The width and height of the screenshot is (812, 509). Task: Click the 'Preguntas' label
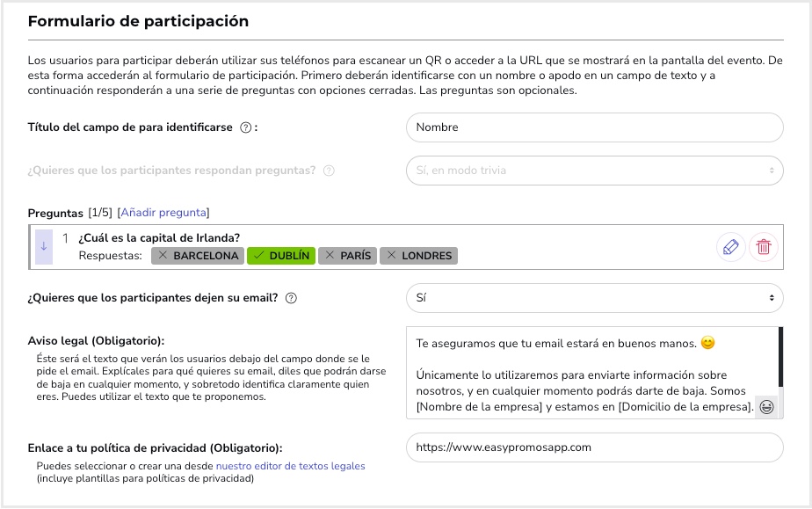click(55, 213)
